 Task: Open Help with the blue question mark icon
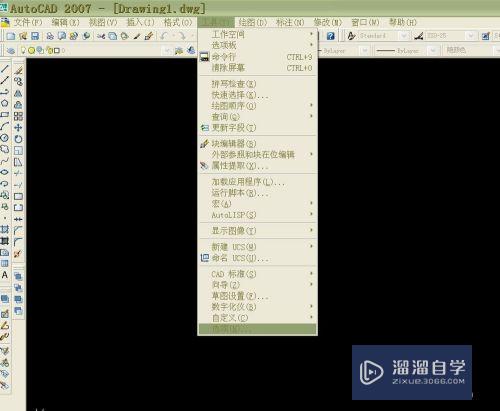(330, 36)
